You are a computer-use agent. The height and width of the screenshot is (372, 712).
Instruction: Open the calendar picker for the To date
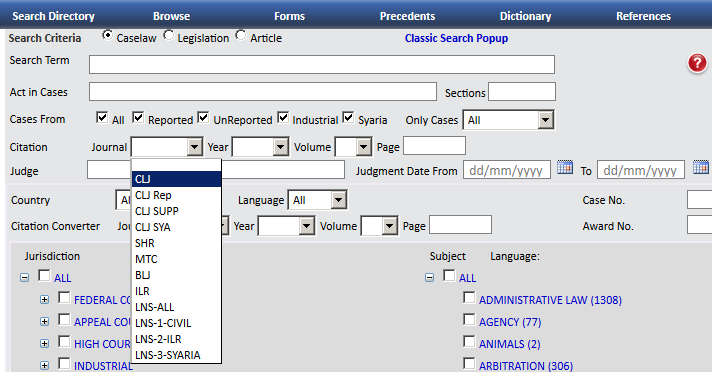tap(701, 167)
